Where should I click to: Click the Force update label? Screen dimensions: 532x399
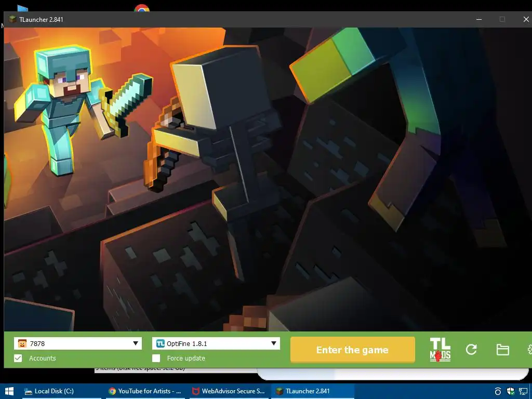pos(186,358)
